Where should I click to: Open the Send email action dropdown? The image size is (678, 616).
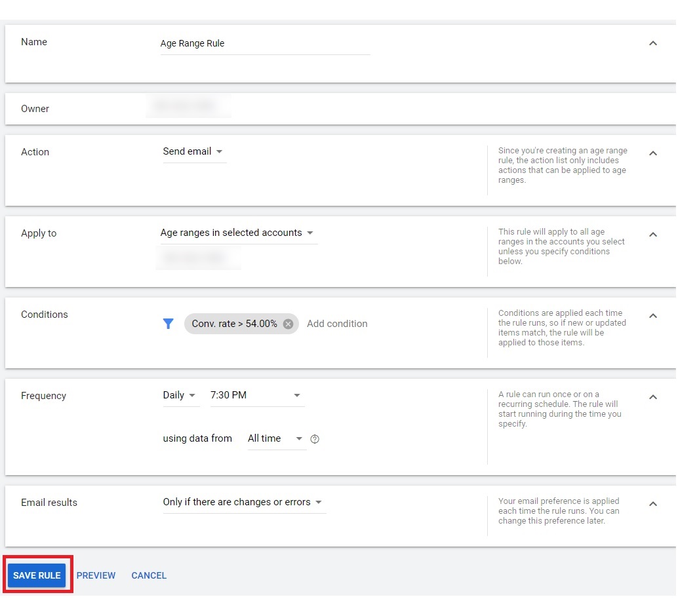(x=194, y=152)
